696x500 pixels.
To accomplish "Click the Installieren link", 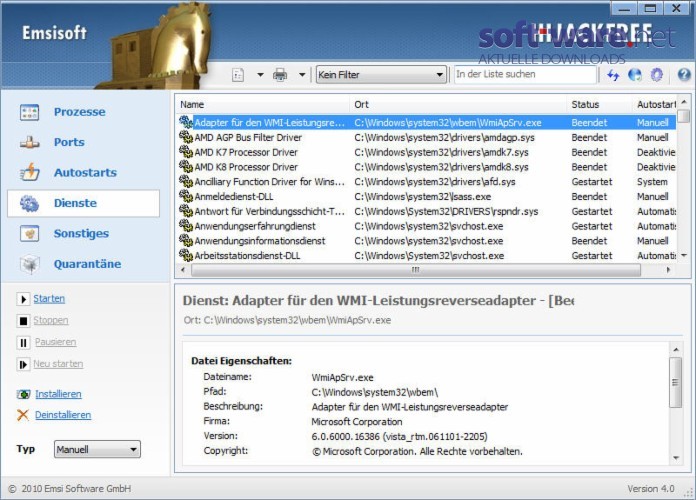I will pyautogui.click(x=58, y=394).
